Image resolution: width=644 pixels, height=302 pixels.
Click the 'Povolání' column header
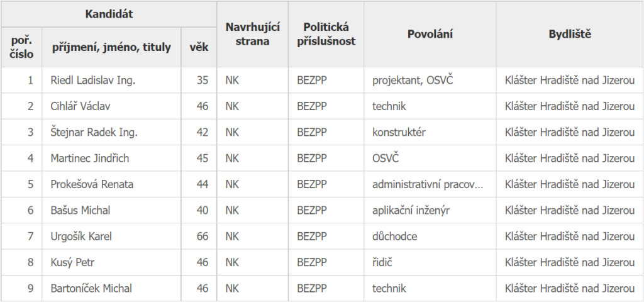tap(430, 34)
